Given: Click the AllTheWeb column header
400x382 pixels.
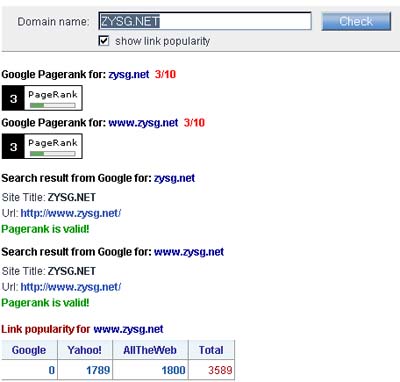Looking at the screenshot, I should [150, 350].
